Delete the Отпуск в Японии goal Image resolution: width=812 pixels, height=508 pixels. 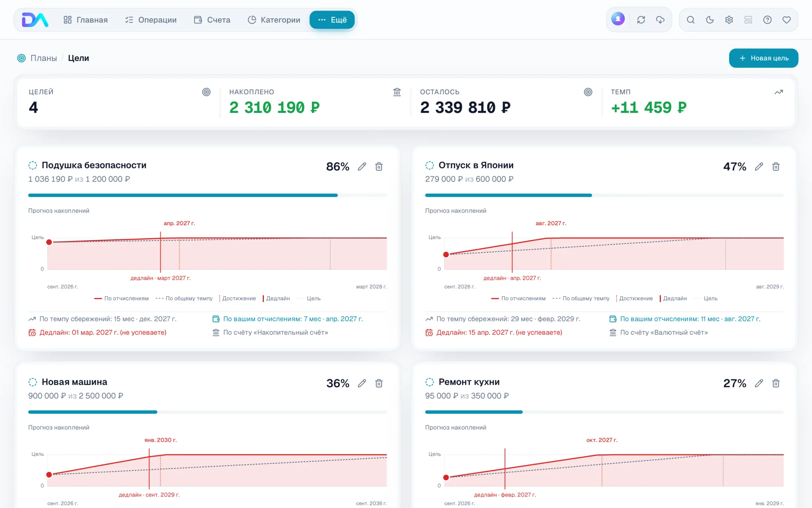coord(776,167)
